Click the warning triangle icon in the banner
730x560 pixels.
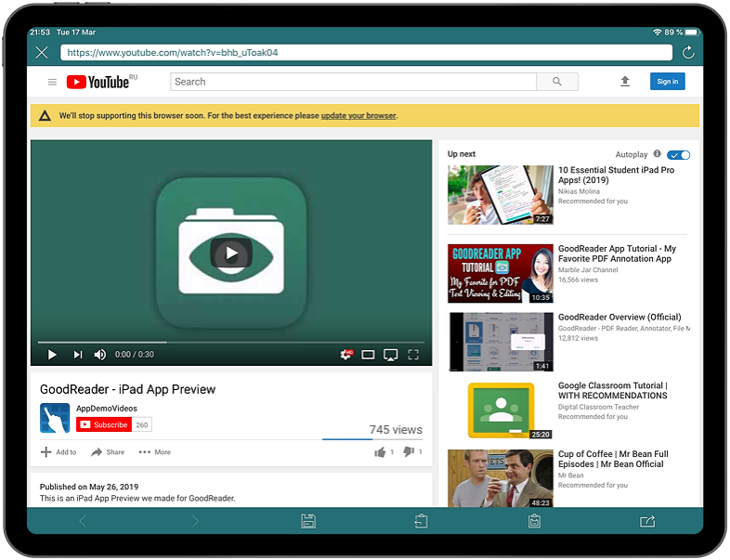(45, 115)
